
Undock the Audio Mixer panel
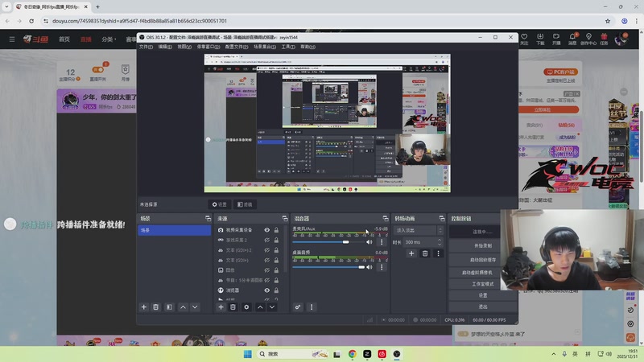(x=386, y=218)
